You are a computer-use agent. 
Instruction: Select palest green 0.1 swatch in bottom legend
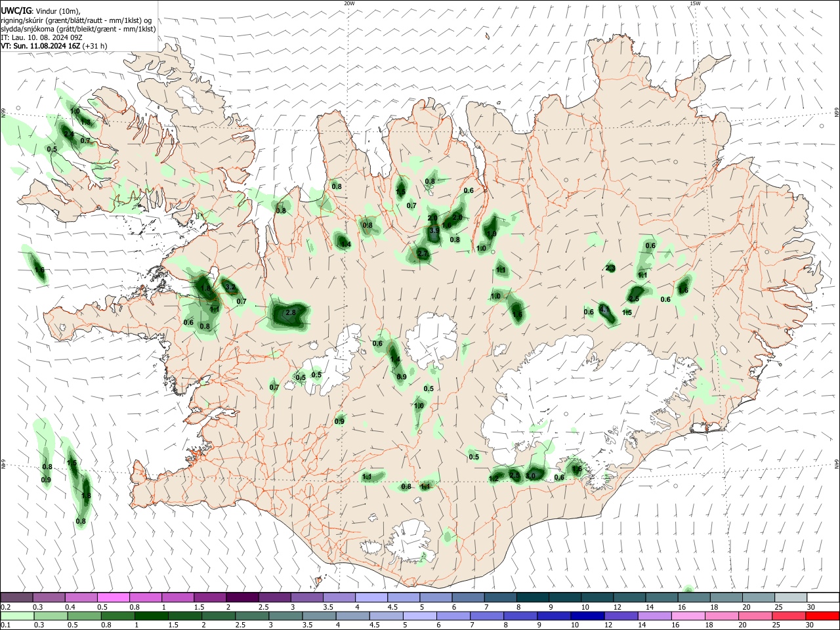pos(18,616)
